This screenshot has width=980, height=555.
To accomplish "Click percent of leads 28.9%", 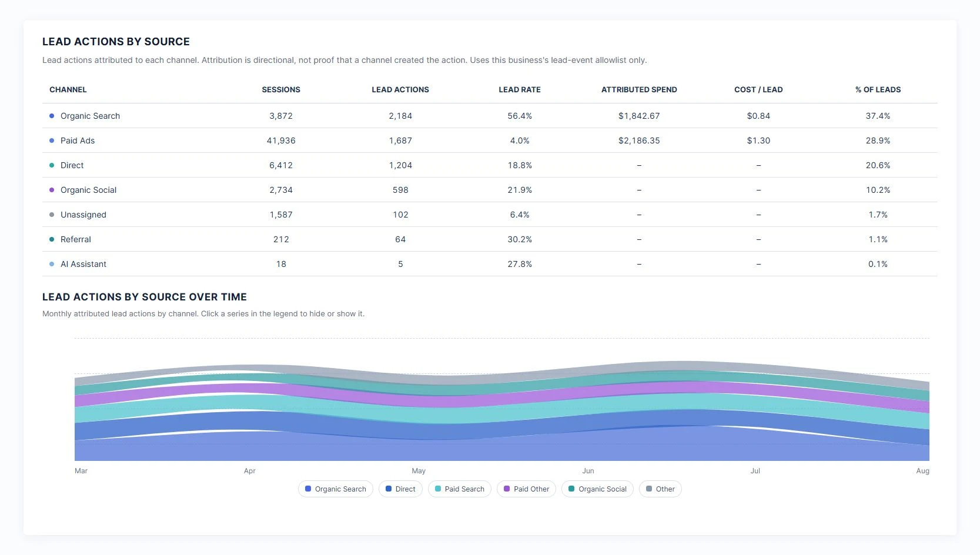I will pos(878,141).
